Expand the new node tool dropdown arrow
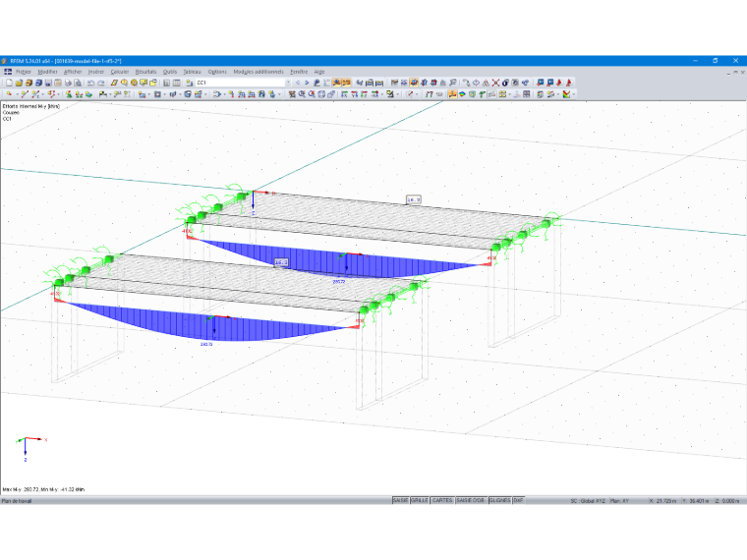 point(16,93)
